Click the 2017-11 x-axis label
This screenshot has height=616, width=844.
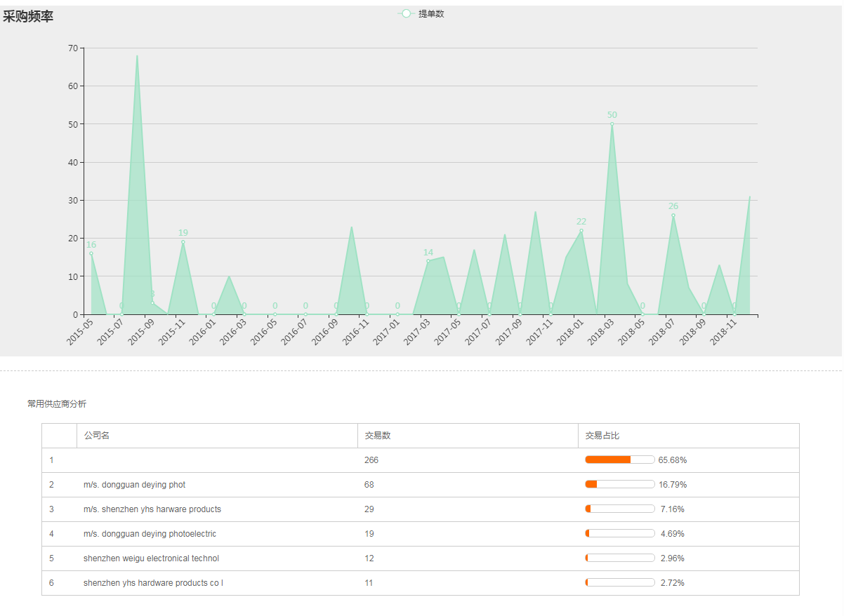coord(540,331)
